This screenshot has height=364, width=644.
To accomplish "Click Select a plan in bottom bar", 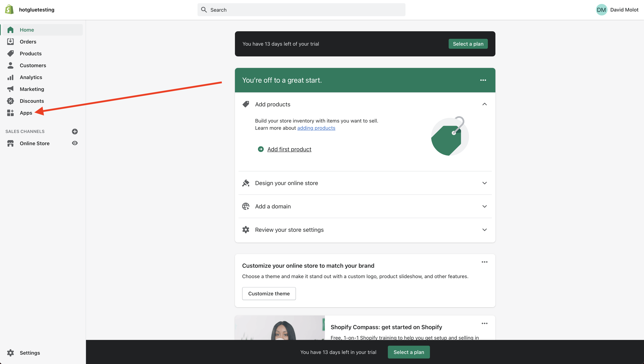I will pyautogui.click(x=409, y=352).
